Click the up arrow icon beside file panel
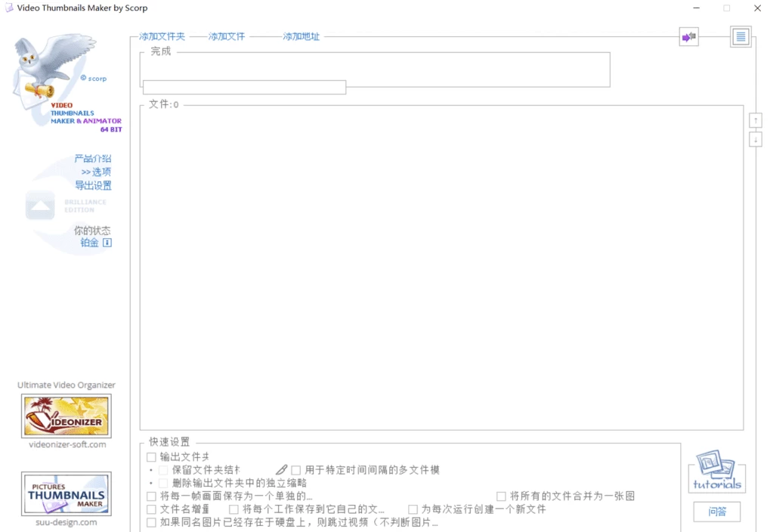This screenshot has width=770, height=532. pos(755,119)
